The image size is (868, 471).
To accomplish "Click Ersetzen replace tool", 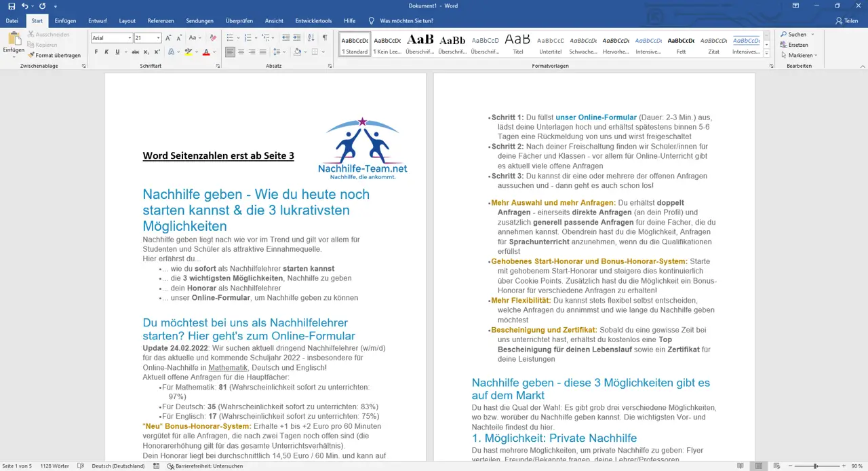I will pos(793,45).
